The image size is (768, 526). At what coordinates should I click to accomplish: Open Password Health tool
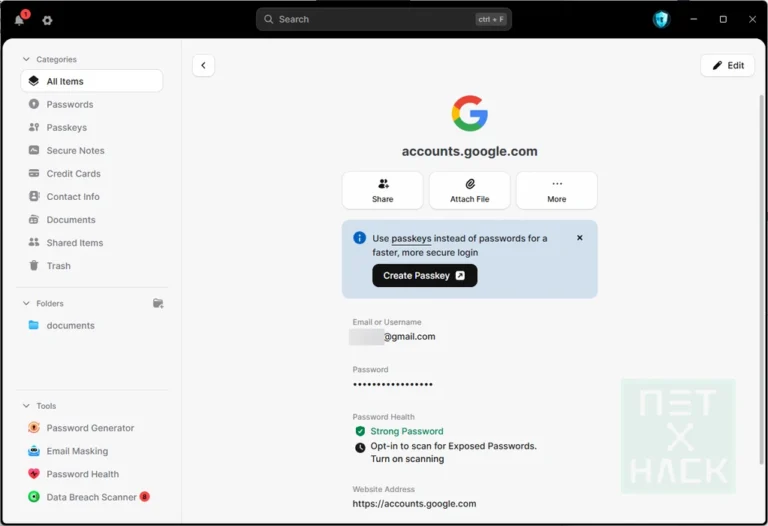pyautogui.click(x=82, y=474)
